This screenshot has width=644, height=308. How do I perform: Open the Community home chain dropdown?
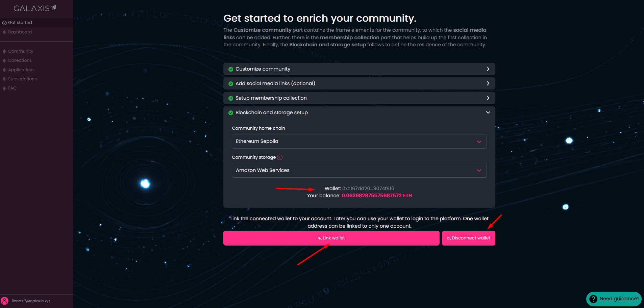point(359,141)
